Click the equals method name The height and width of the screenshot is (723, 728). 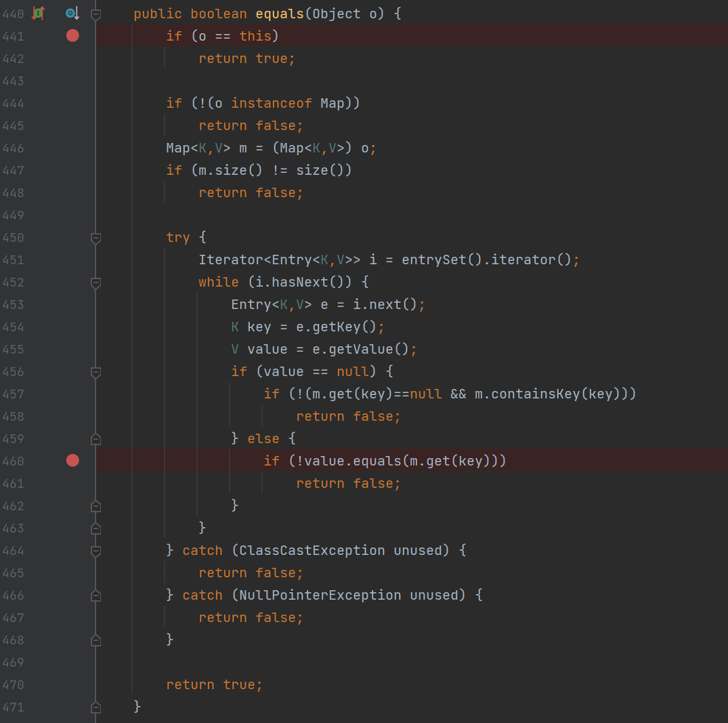coord(280,14)
